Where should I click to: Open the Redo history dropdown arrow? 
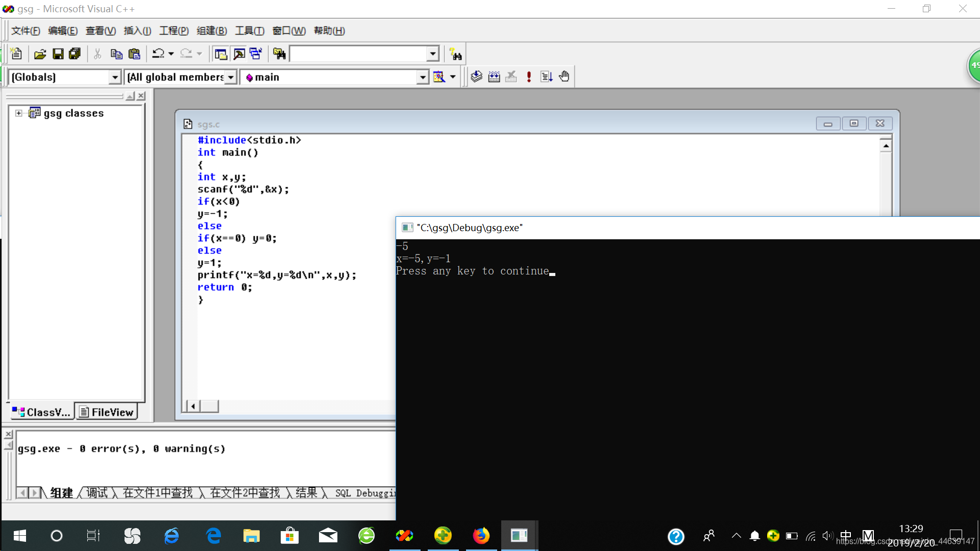pyautogui.click(x=199, y=54)
